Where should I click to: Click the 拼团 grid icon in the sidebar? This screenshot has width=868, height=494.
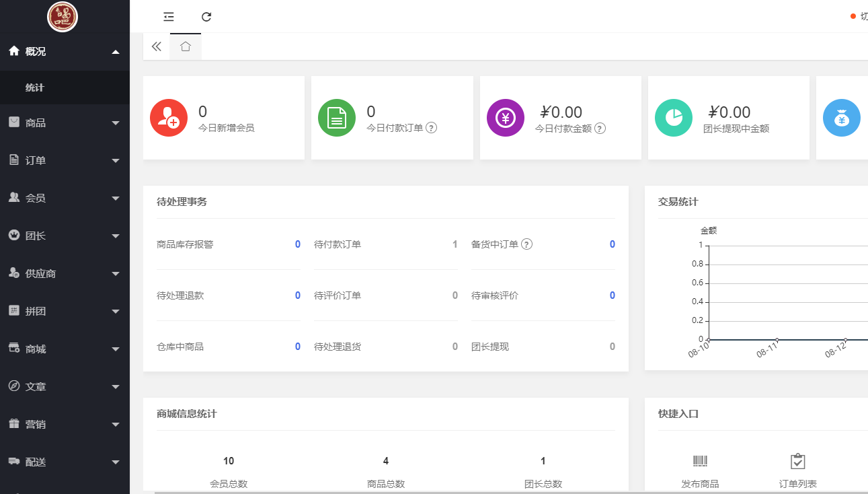pyautogui.click(x=15, y=311)
